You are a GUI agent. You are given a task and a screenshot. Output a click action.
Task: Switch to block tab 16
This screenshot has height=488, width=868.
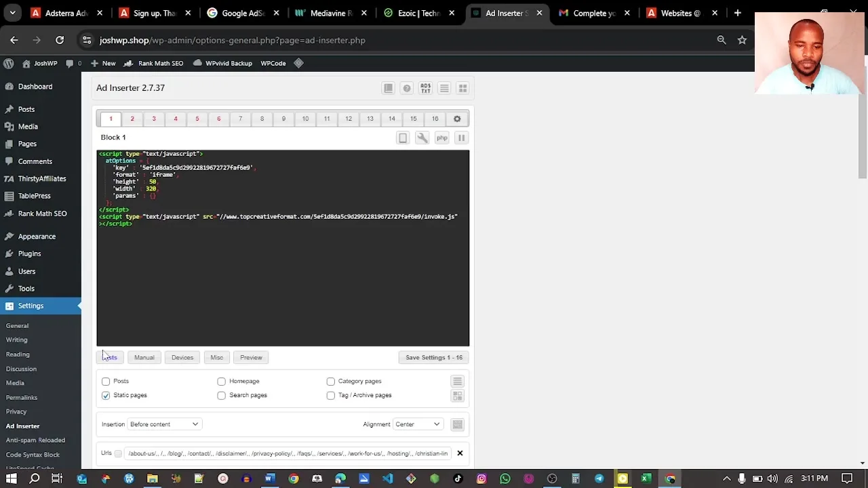pyautogui.click(x=435, y=119)
